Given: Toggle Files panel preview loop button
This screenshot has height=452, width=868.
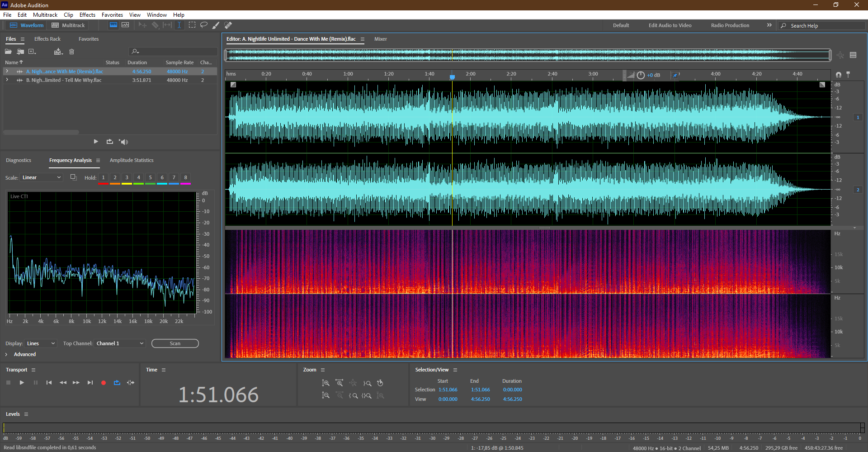Looking at the screenshot, I should coord(109,142).
